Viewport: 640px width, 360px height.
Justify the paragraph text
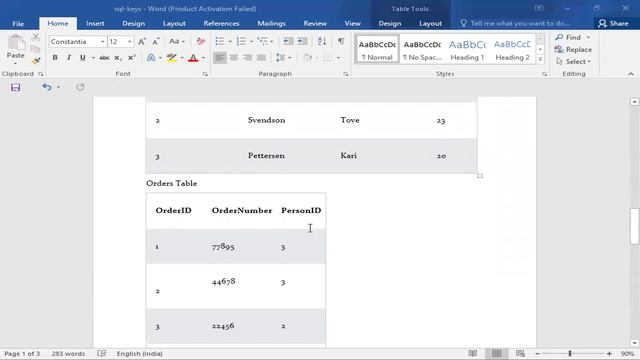[x=261, y=58]
